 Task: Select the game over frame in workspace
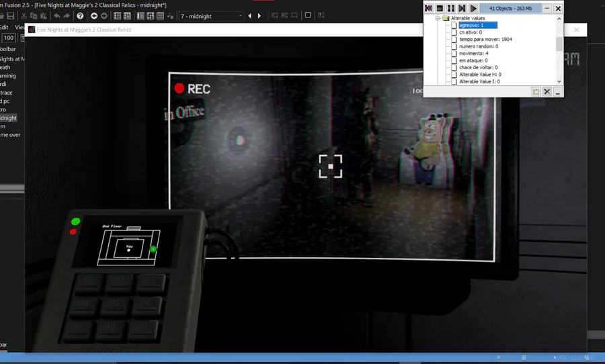pos(10,135)
